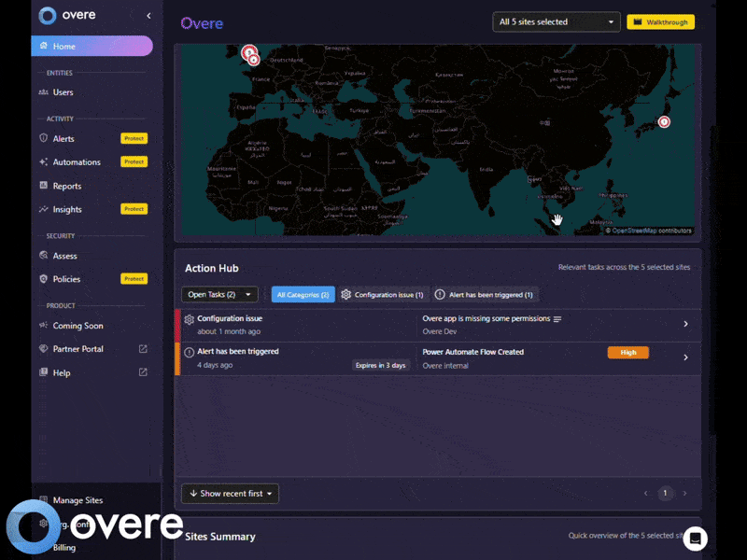
Task: Select All Categories (2) filter
Action: tap(303, 295)
